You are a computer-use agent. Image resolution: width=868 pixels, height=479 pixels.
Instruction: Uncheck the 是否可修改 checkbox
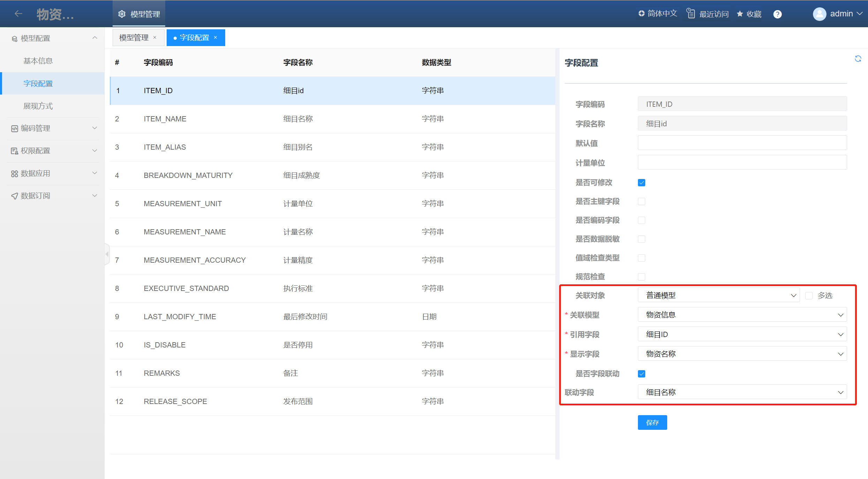(x=641, y=183)
